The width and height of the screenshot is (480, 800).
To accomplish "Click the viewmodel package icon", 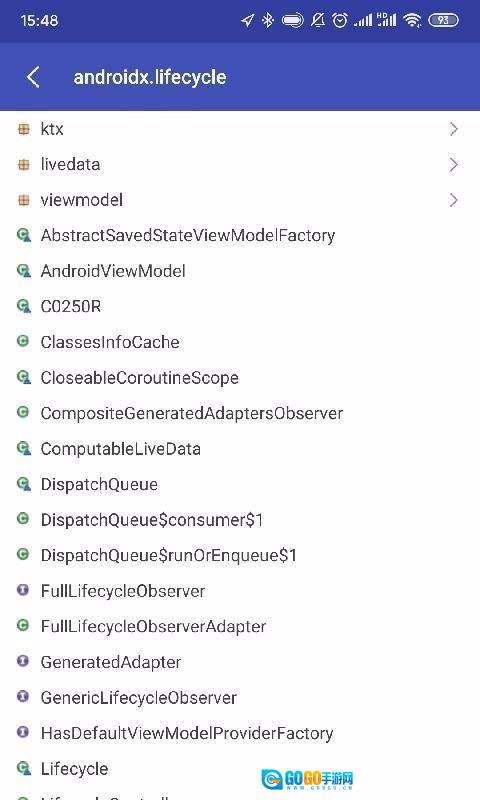I will [x=23, y=200].
